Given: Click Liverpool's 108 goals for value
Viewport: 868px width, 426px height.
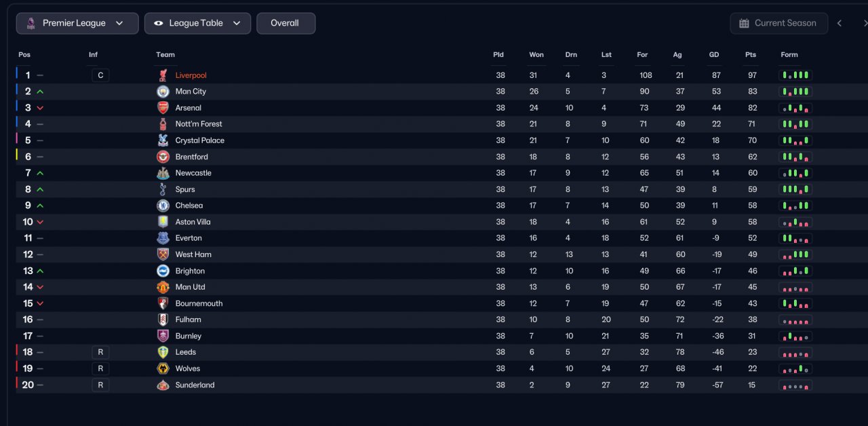Looking at the screenshot, I should [x=645, y=75].
